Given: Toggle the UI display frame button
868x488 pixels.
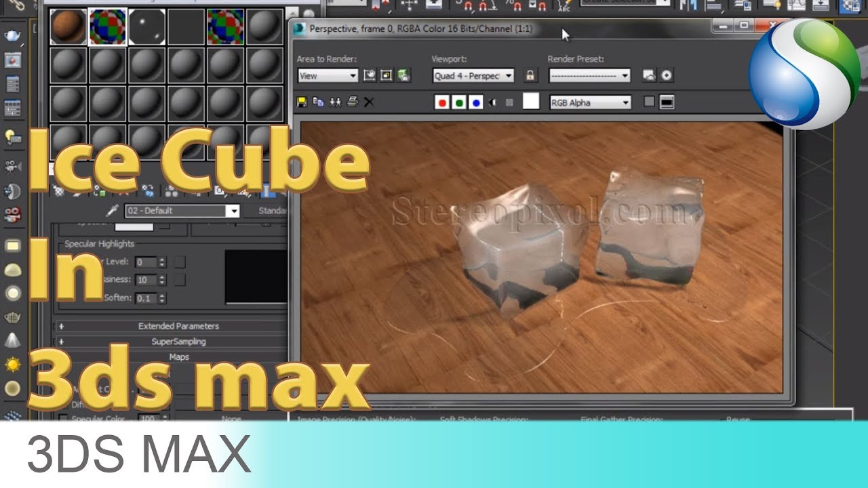Looking at the screenshot, I should point(667,102).
